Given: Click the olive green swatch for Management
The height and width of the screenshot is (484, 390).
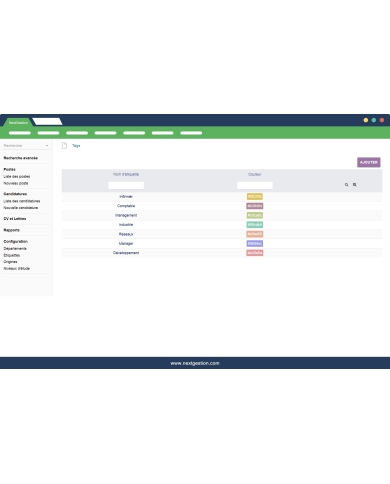Looking at the screenshot, I should click(x=255, y=215).
